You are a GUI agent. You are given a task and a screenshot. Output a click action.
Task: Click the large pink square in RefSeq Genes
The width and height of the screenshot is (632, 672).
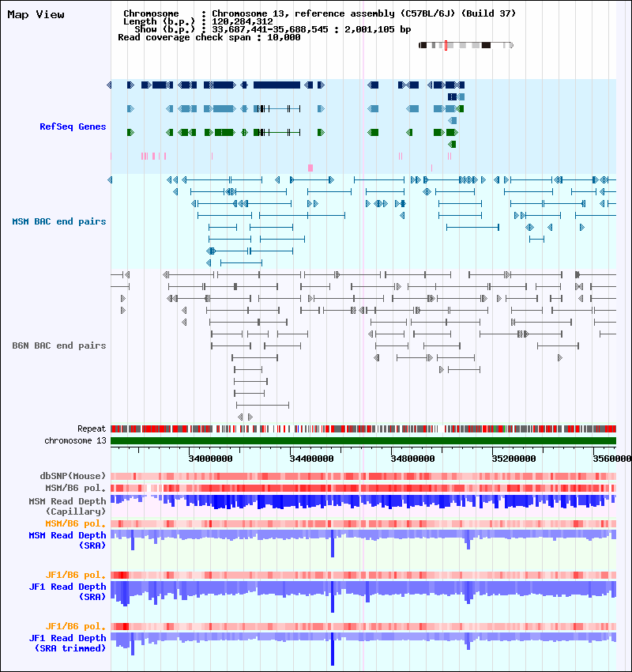(310, 168)
